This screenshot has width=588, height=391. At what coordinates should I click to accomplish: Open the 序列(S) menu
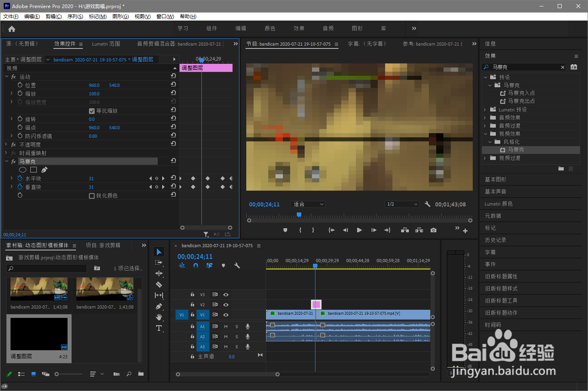click(x=75, y=17)
